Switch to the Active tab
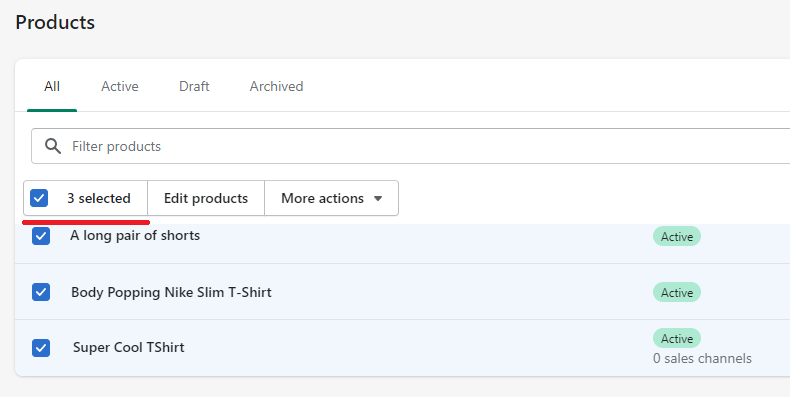 (120, 86)
